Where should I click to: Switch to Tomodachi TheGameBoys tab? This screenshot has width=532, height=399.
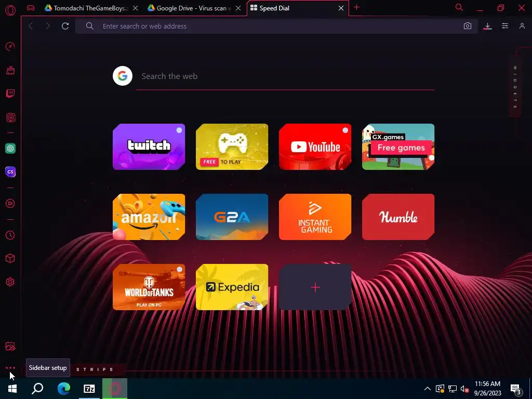(x=87, y=8)
